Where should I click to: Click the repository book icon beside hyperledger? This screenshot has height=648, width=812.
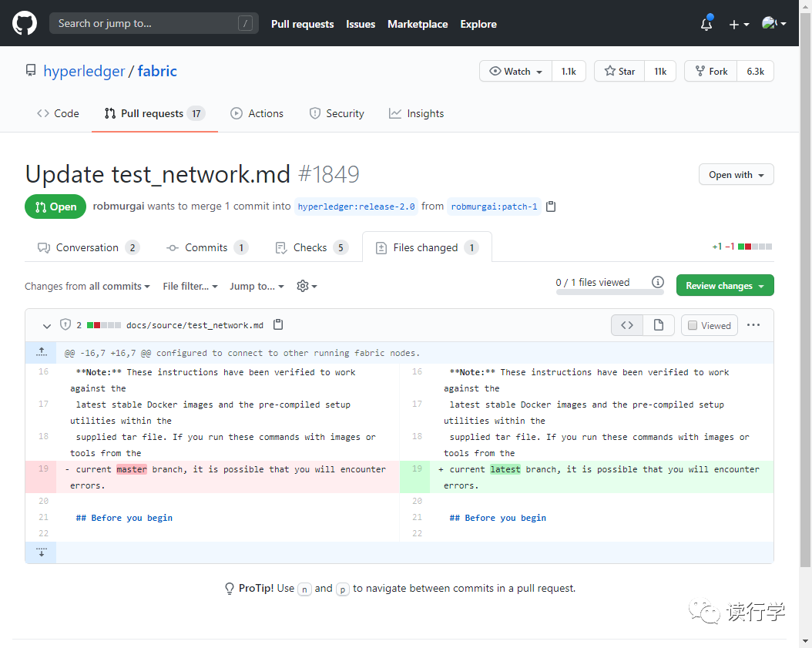click(31, 70)
